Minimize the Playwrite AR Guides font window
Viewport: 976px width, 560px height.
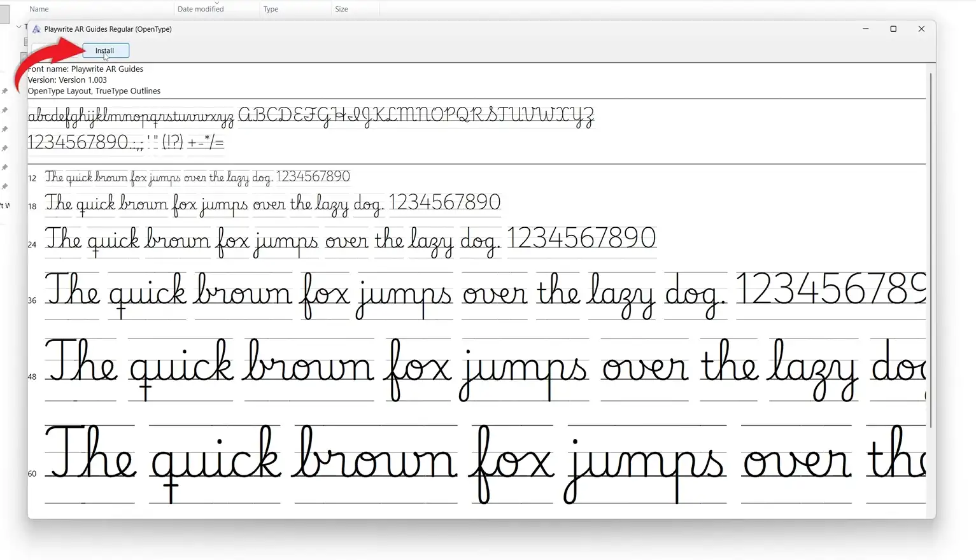coord(865,29)
